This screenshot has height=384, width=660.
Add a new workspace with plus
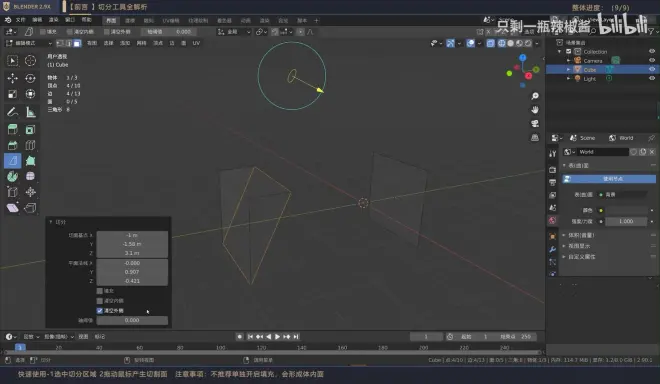317,21
